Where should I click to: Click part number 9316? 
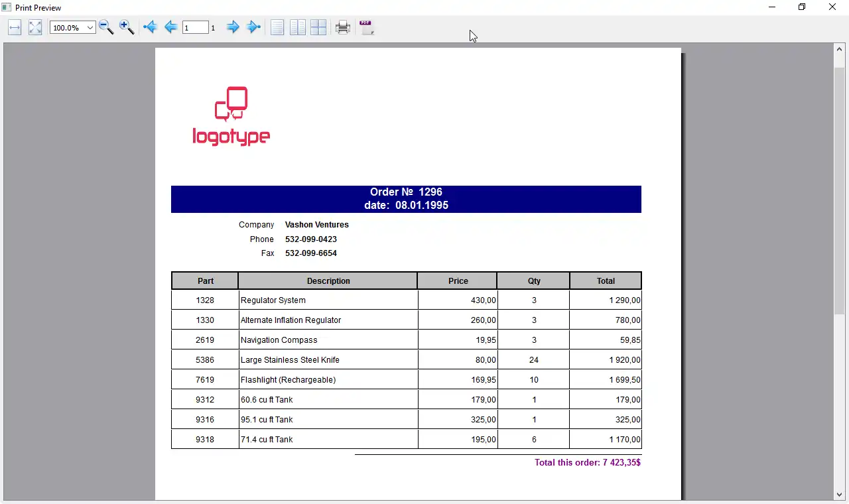pos(205,420)
